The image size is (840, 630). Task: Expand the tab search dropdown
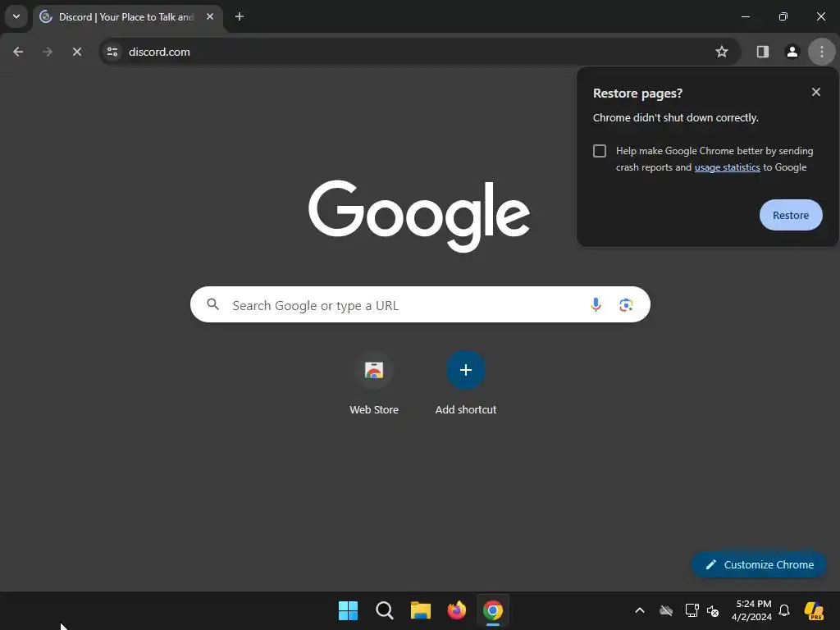tap(16, 16)
